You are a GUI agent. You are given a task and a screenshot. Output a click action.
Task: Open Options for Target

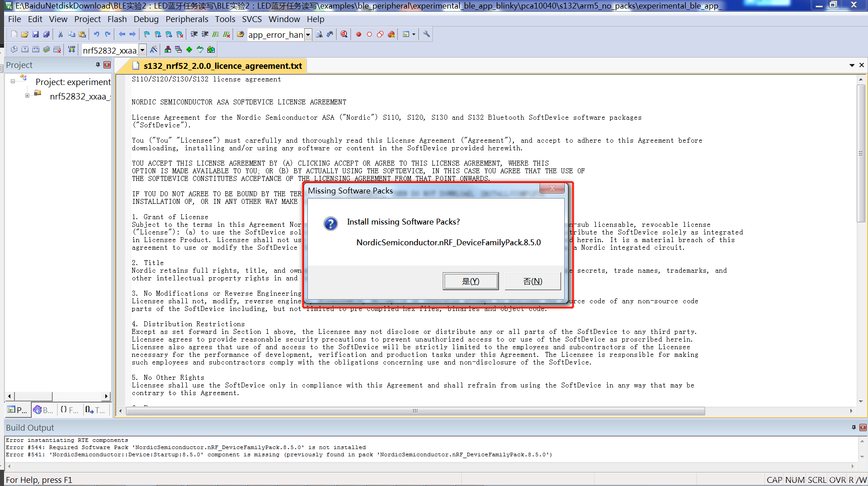point(153,49)
